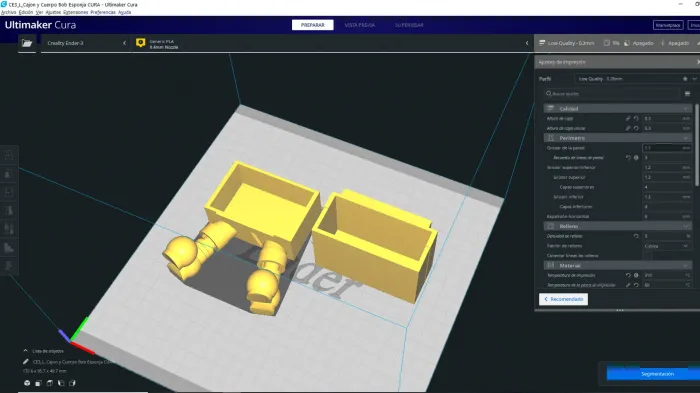Open the Patrón de relleno dropdown
Viewport: 700px width, 393px height.
[x=667, y=246]
